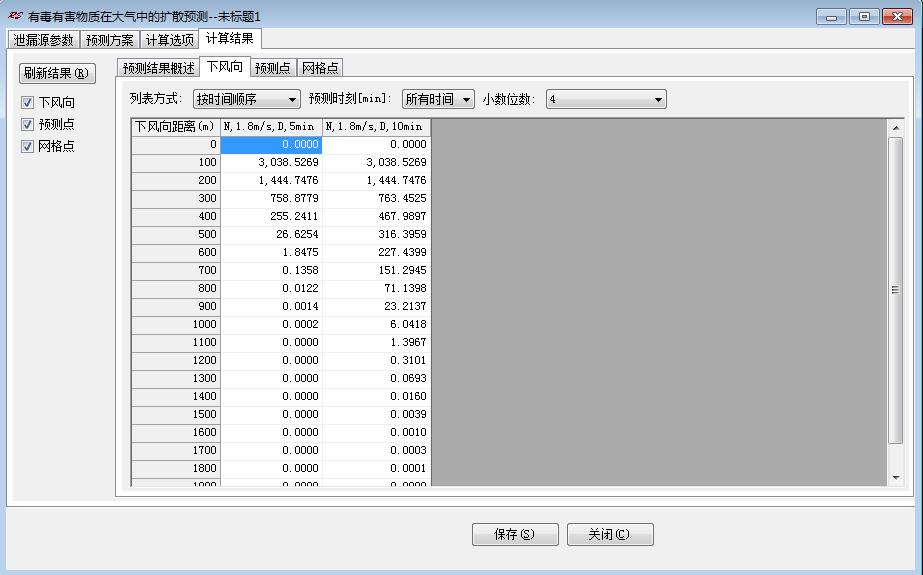Select the 26.6254 cell
Viewport: 923px width, 575px height.
coord(271,234)
